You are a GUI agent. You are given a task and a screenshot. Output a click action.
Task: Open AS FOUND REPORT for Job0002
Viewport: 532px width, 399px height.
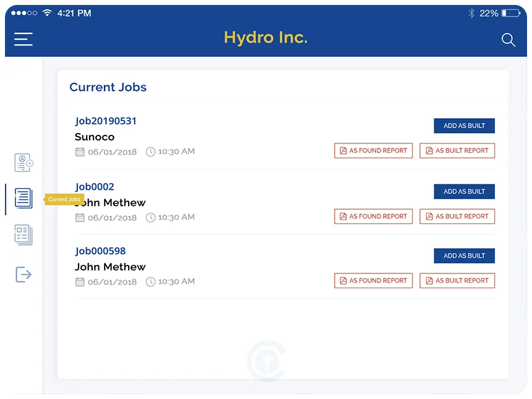(373, 216)
